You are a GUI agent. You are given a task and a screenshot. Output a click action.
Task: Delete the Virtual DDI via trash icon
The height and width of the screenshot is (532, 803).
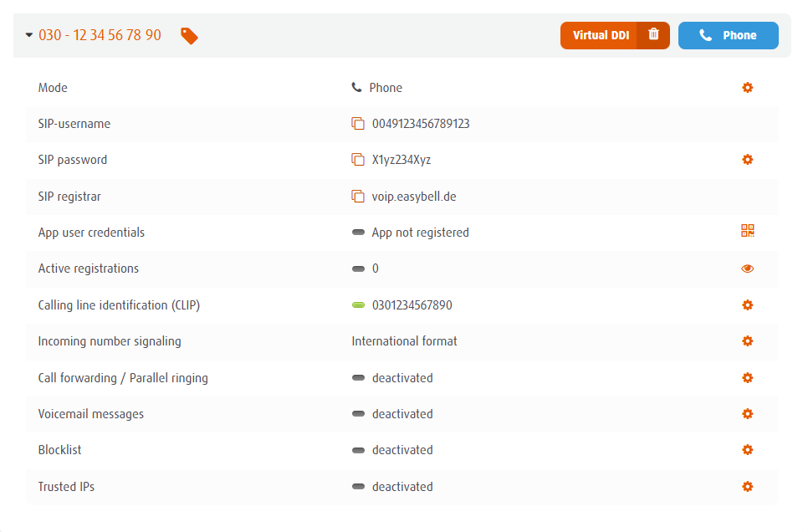[653, 35]
